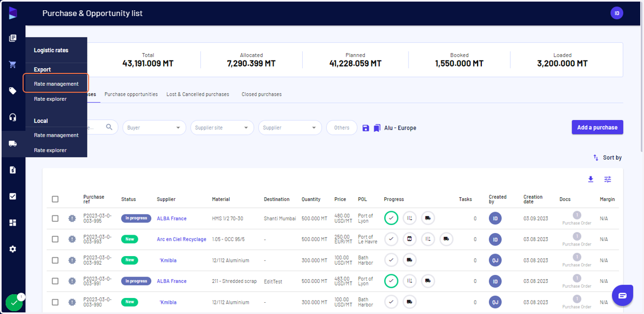Click the Purchase ref column header
This screenshot has width=644, height=314.
click(x=94, y=199)
